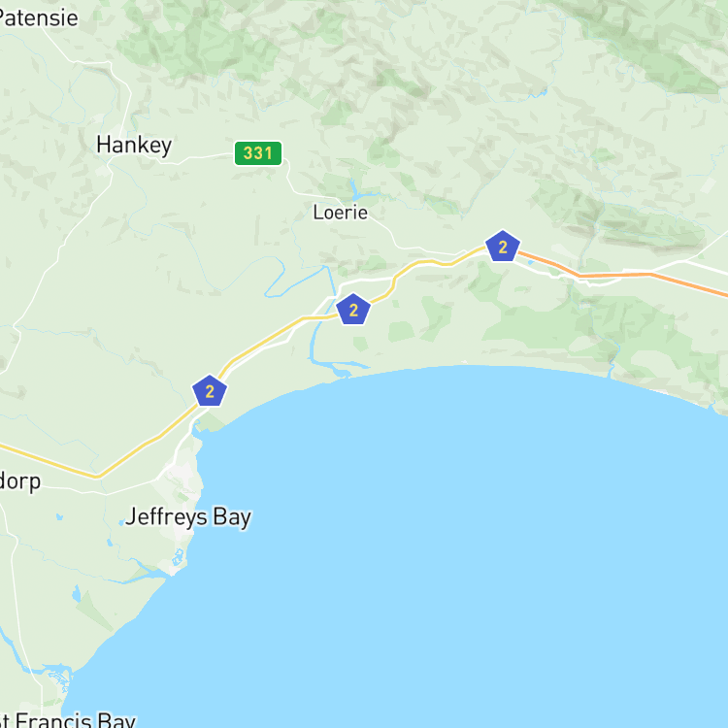The height and width of the screenshot is (728, 728).
Task: Click the middle N2 shield by the river
Action: coord(353,310)
